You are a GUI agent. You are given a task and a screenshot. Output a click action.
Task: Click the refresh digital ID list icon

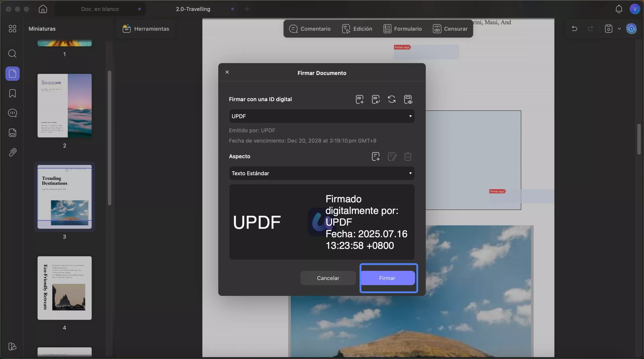pyautogui.click(x=392, y=99)
